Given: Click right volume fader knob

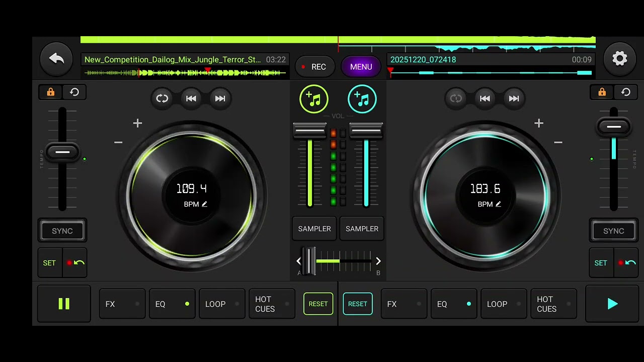Looking at the screenshot, I should [x=366, y=131].
